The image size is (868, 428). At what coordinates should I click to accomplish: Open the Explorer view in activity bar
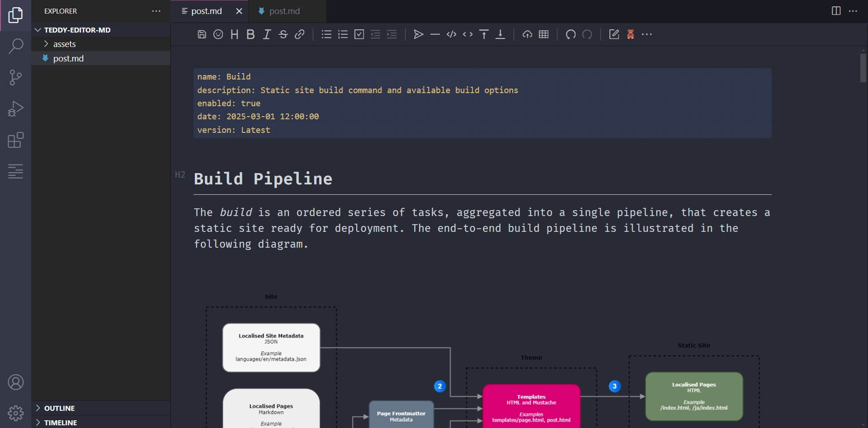[15, 15]
